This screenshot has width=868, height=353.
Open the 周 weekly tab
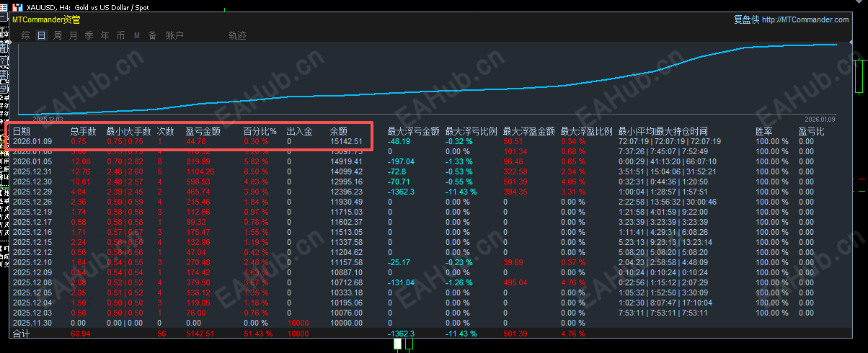tap(58, 35)
